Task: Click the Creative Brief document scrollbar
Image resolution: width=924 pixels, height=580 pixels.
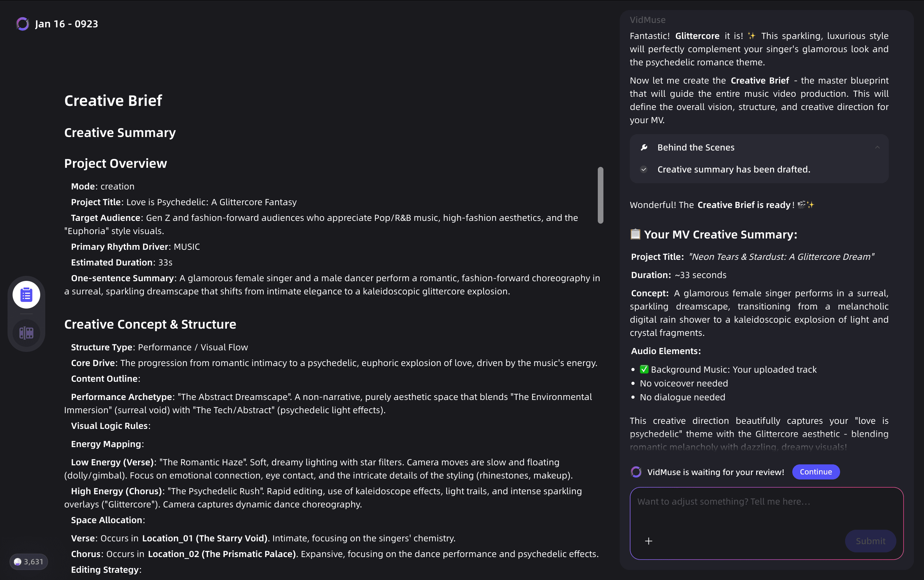Action: tap(601, 195)
